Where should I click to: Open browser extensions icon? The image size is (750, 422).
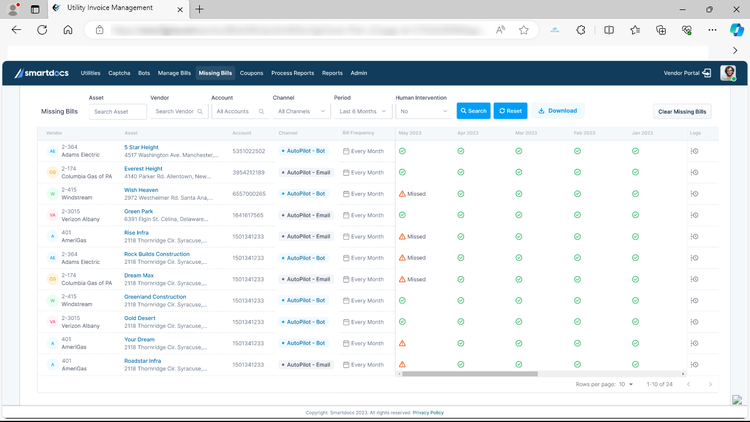pos(581,30)
